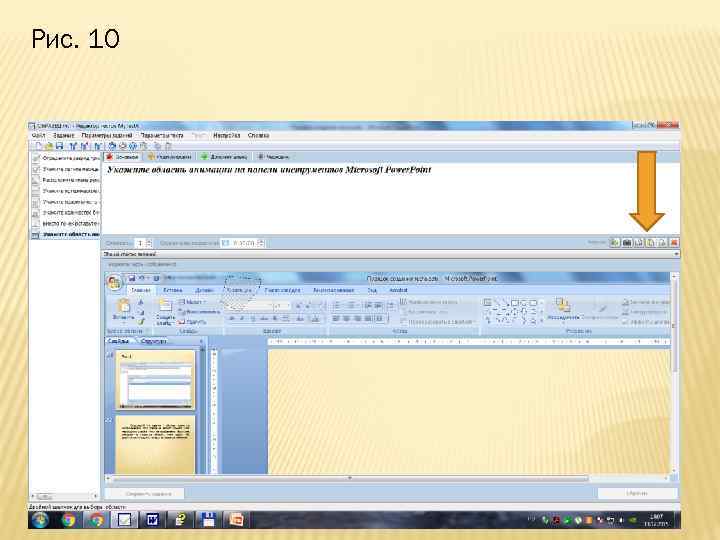
Task: Open the Параметры теста menu
Action: (x=162, y=135)
